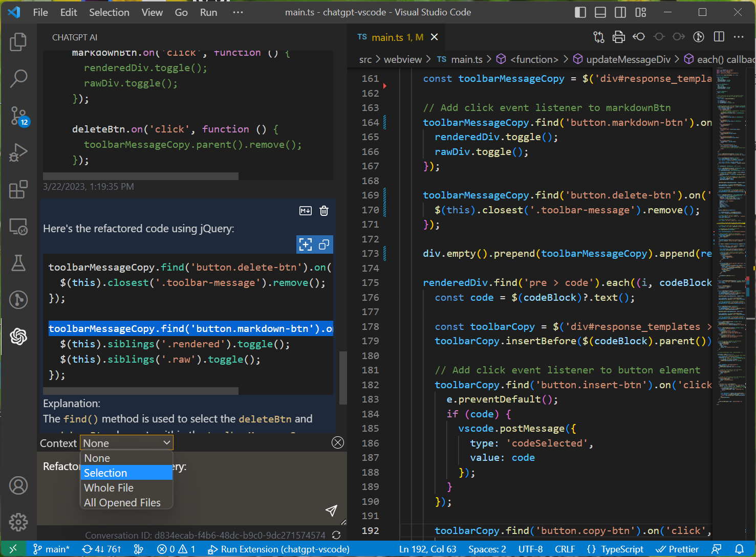Open the Remote window indicator in status bar

tap(13, 549)
